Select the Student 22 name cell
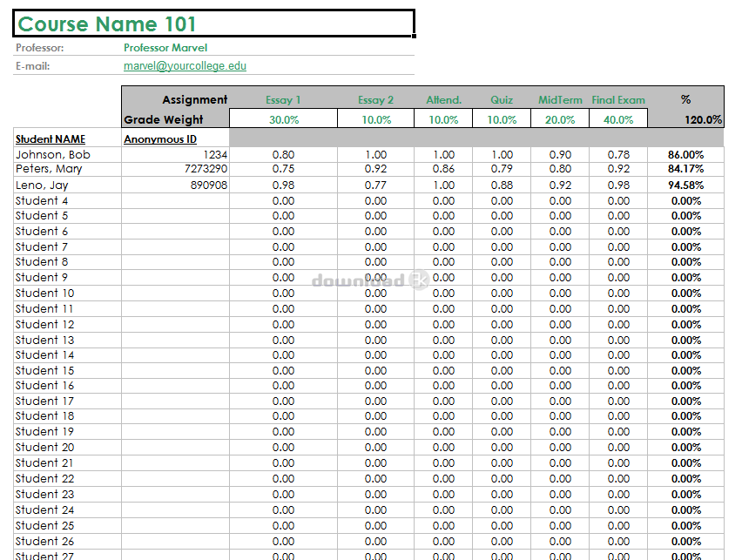 (67, 479)
